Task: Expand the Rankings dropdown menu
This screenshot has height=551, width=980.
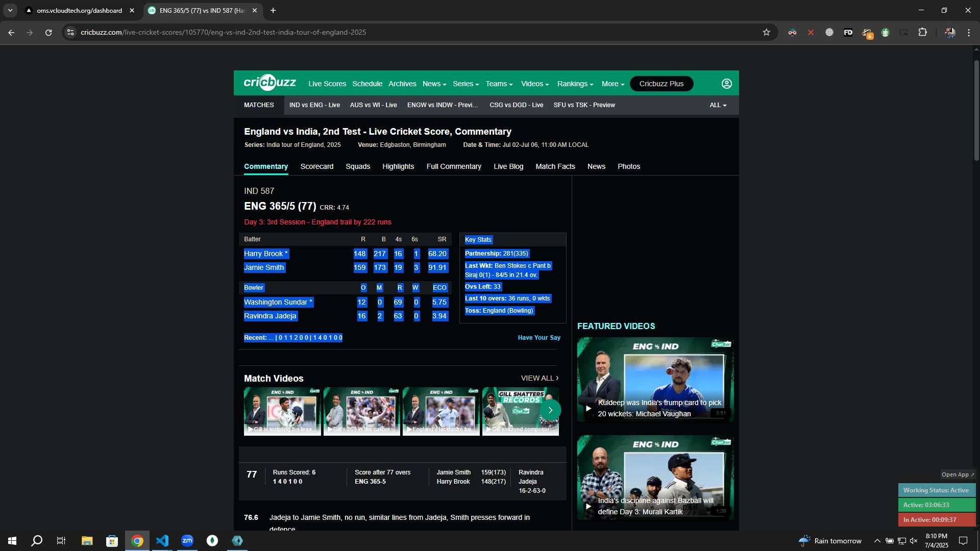Action: pos(575,84)
